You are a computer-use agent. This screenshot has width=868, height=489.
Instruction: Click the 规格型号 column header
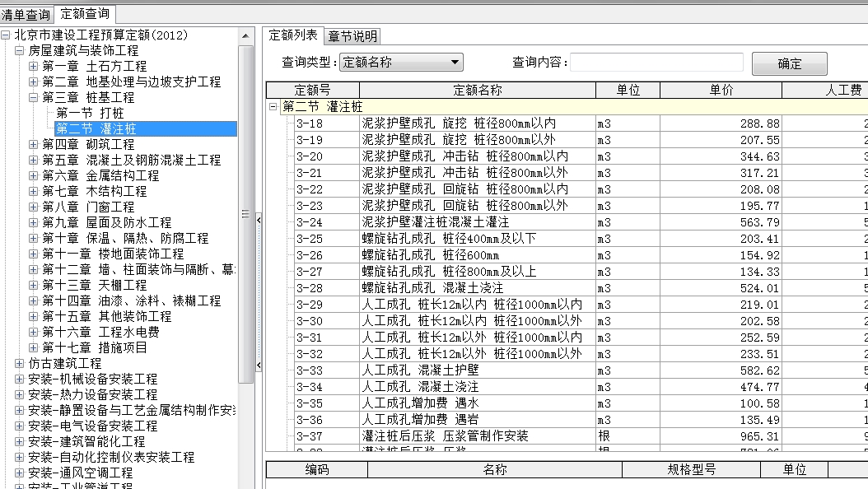click(x=692, y=469)
